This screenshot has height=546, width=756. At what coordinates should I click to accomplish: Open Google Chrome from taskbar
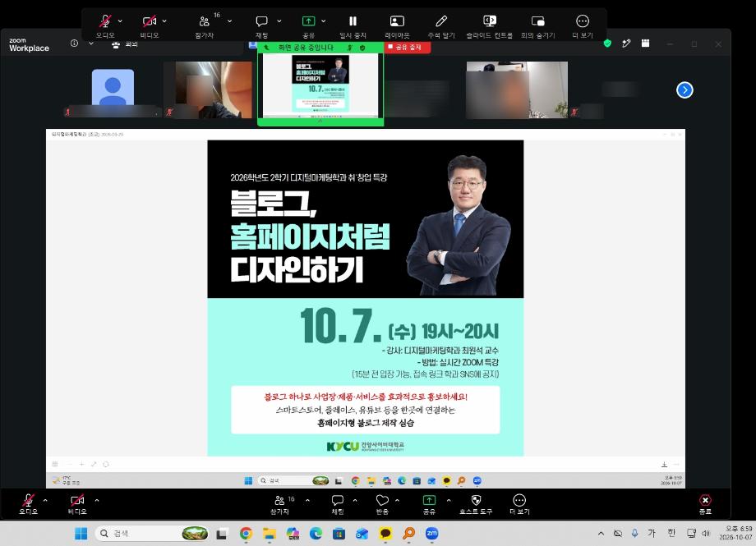tap(246, 534)
